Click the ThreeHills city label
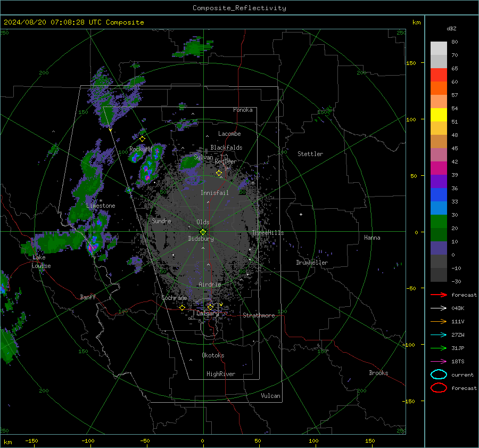The height and width of the screenshot is (448, 479). coord(268,233)
